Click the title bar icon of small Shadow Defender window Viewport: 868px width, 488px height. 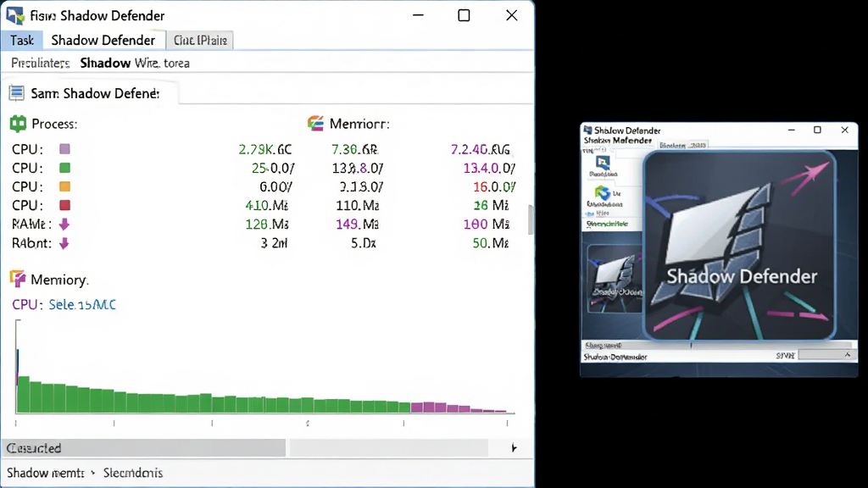(588, 130)
